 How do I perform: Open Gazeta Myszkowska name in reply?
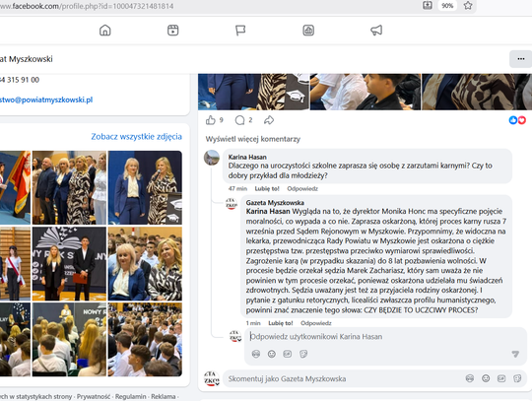[x=275, y=203]
